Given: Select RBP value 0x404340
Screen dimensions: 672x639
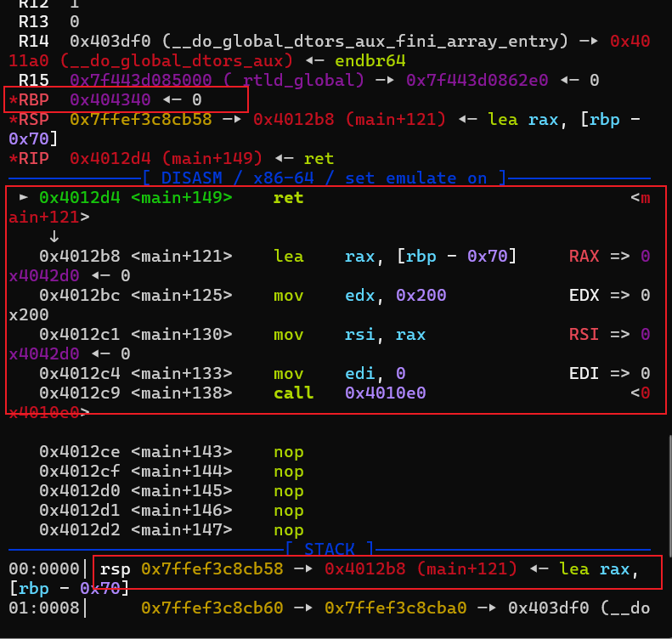Looking at the screenshot, I should (x=110, y=100).
